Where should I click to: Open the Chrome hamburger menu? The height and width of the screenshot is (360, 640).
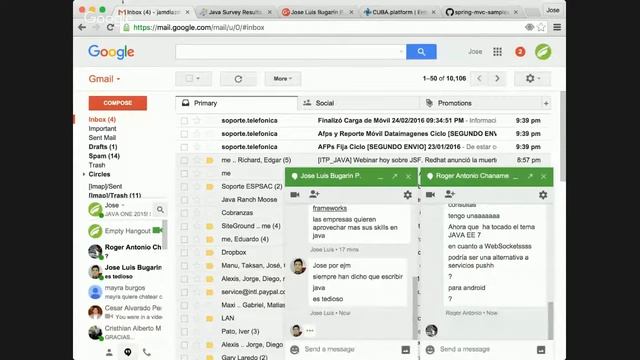tap(557, 27)
